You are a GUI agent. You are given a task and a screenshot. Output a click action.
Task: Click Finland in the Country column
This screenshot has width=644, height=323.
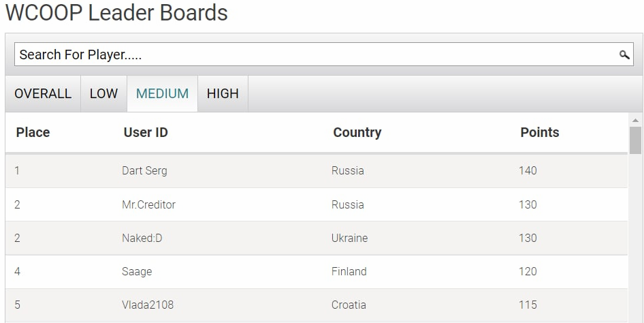point(349,271)
